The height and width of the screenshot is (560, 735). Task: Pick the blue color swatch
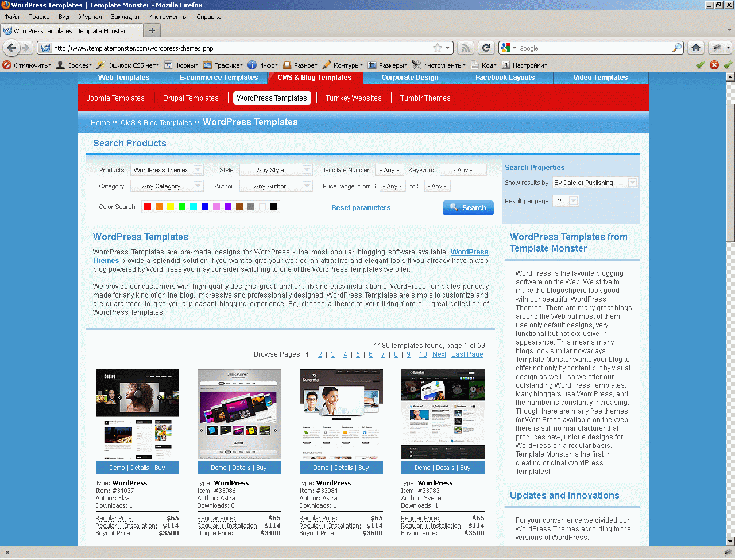205,207
